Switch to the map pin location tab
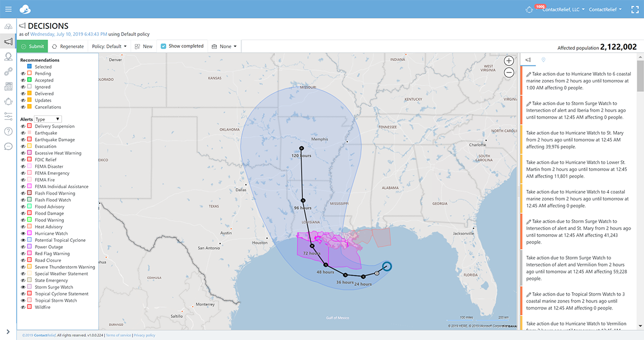 543,60
